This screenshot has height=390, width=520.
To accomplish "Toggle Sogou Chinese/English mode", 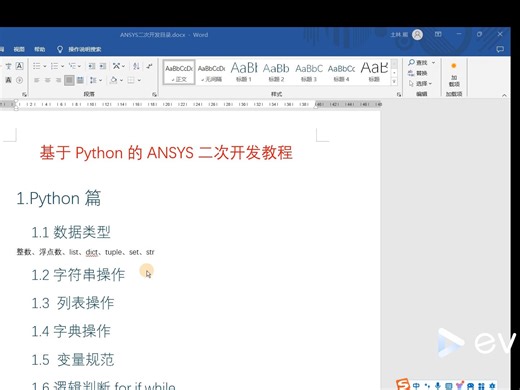I will coord(416,386).
